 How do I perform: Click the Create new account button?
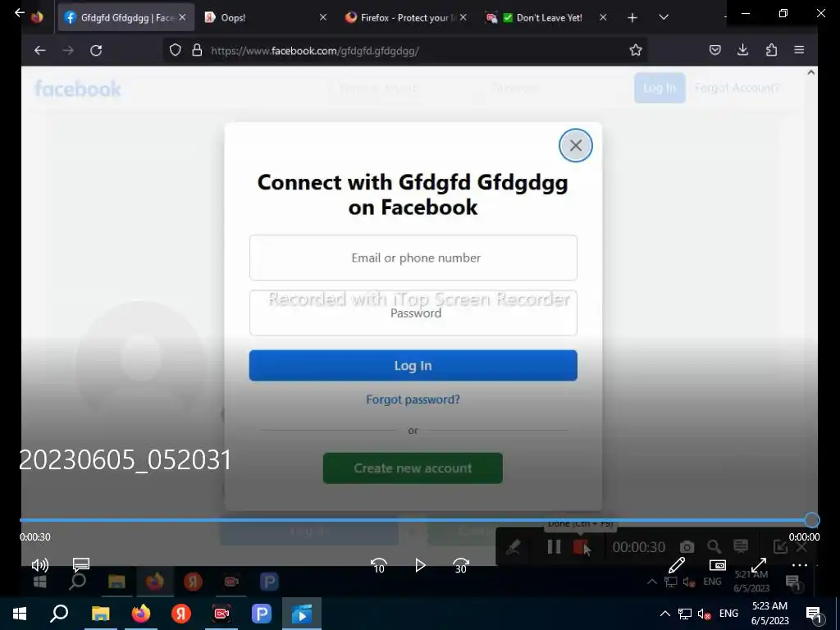pos(413,468)
